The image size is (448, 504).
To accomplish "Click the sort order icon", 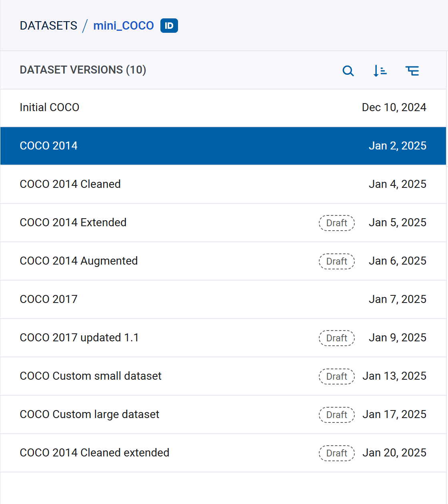I will coord(379,71).
